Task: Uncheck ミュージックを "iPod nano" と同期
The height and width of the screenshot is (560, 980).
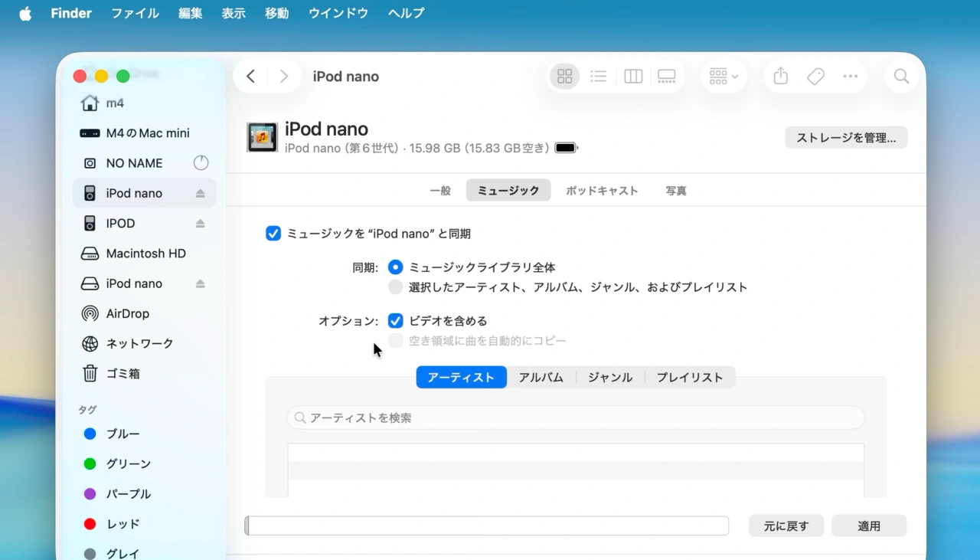Action: (273, 234)
